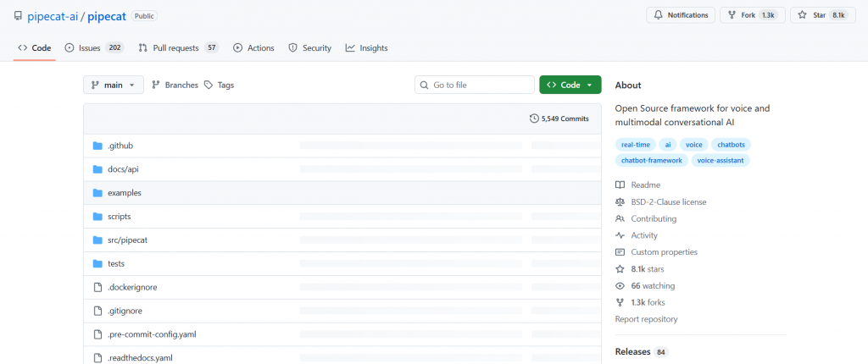Click the Notifications bell button
Image resolution: width=868 pixels, height=364 pixels.
[681, 15]
